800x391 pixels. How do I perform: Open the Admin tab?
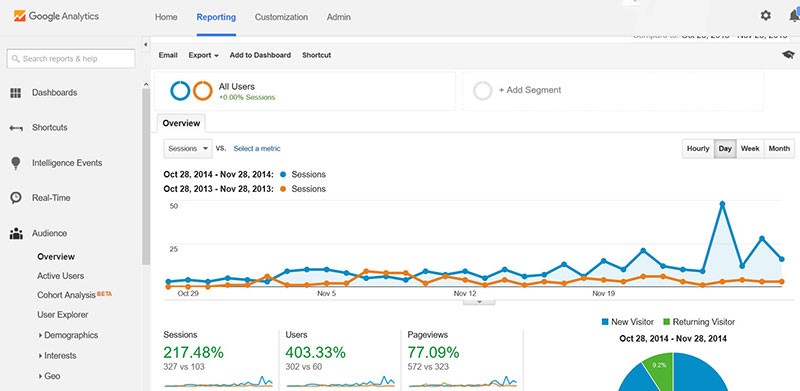(339, 17)
